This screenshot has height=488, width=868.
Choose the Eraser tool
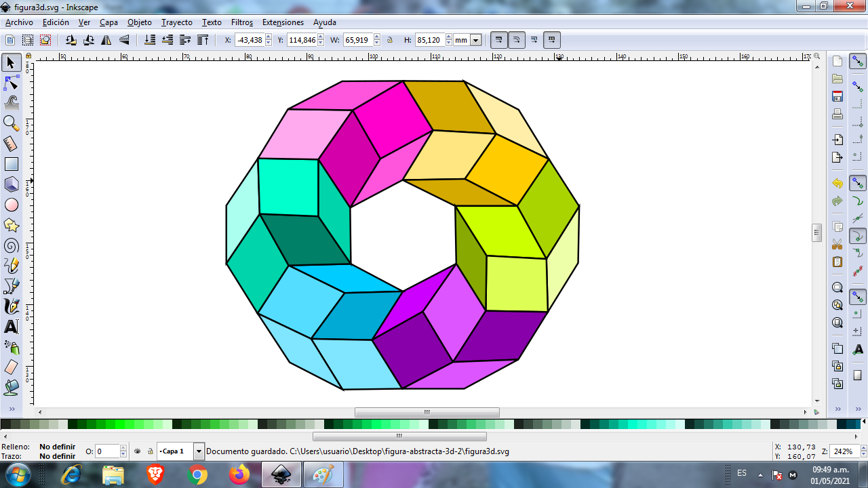(11, 367)
